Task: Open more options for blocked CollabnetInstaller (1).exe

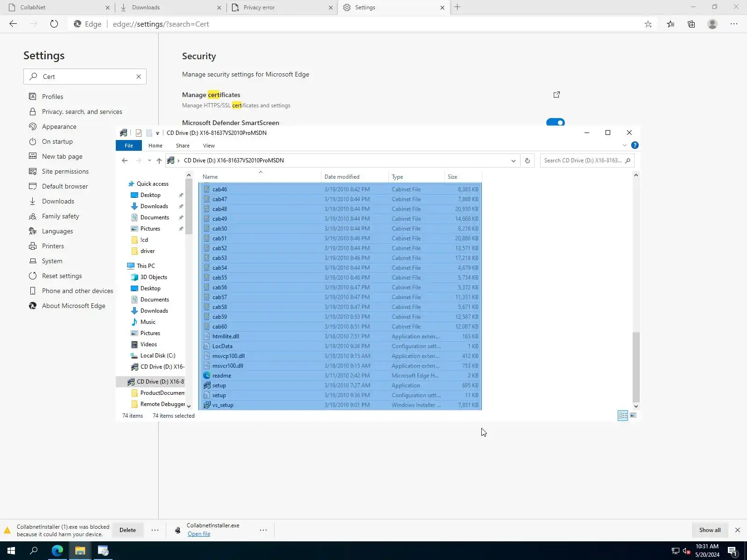Action: pyautogui.click(x=155, y=530)
